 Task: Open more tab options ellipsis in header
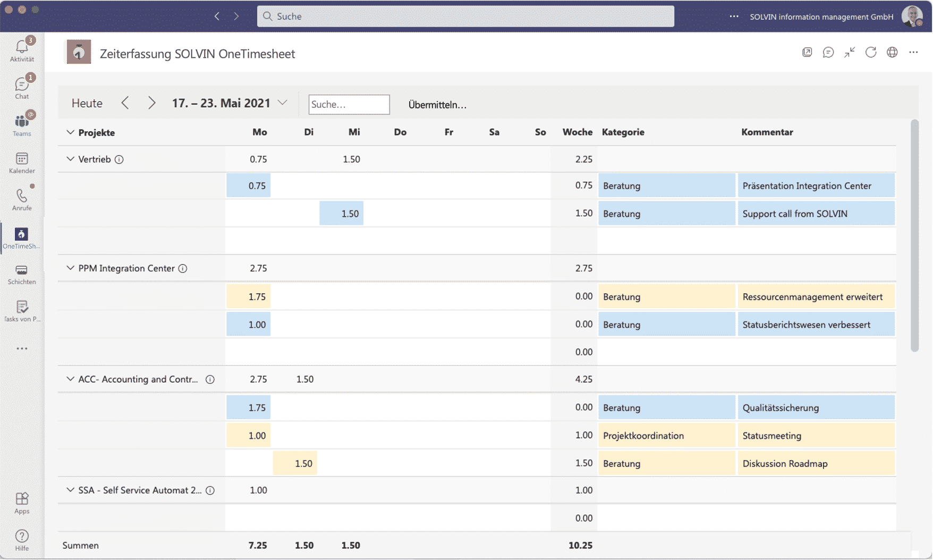tap(913, 52)
